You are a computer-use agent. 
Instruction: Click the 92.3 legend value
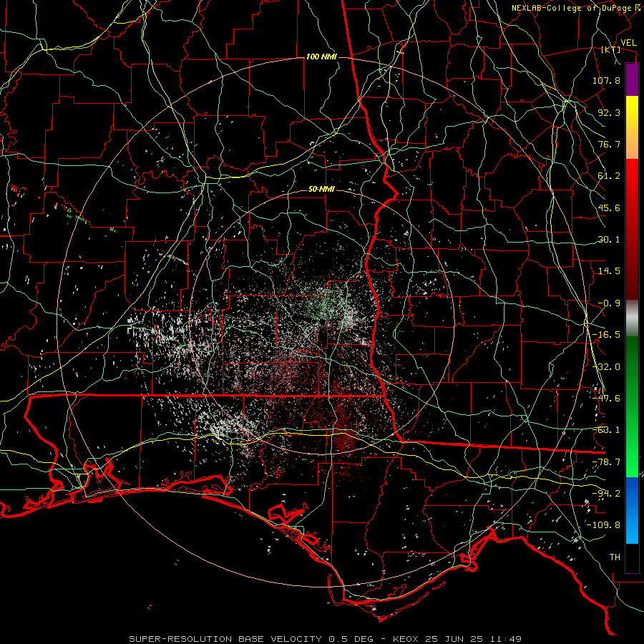coord(609,112)
